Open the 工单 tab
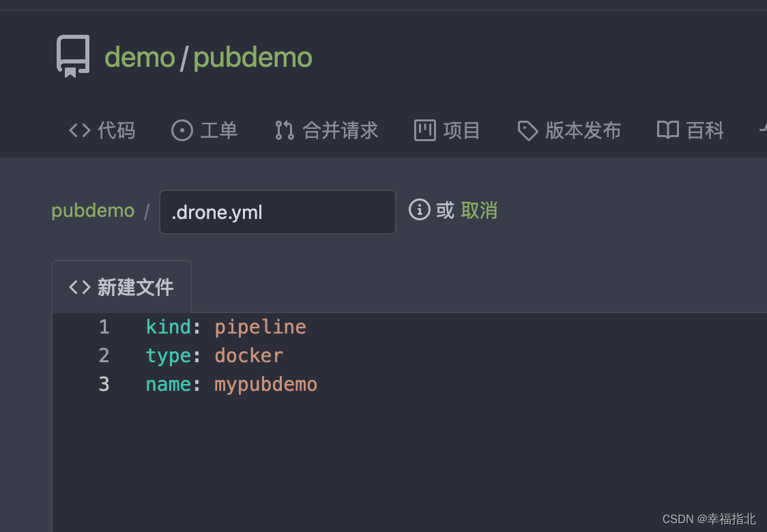767x532 pixels. click(x=205, y=130)
